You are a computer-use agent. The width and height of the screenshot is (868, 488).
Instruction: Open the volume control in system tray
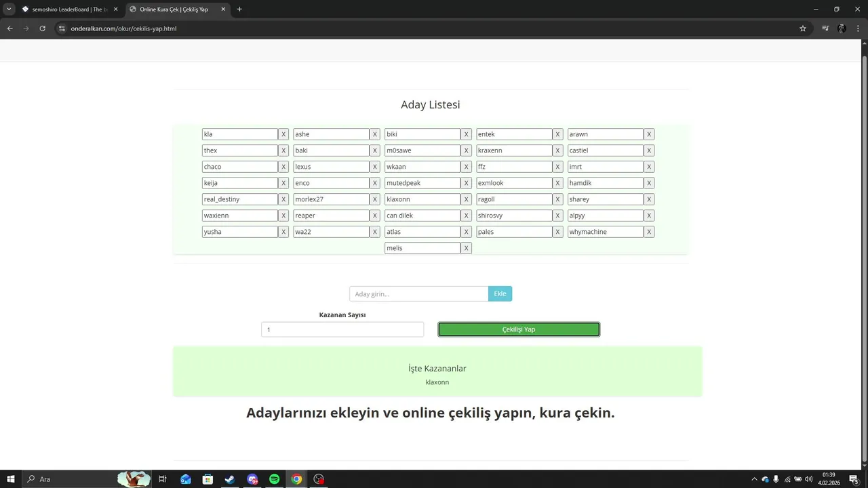pos(808,479)
